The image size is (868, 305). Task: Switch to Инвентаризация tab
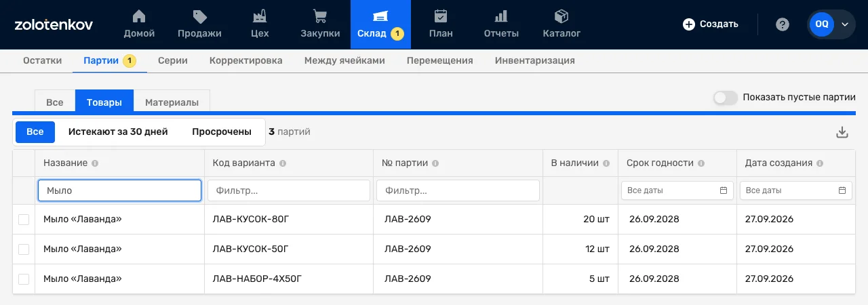[x=535, y=60]
